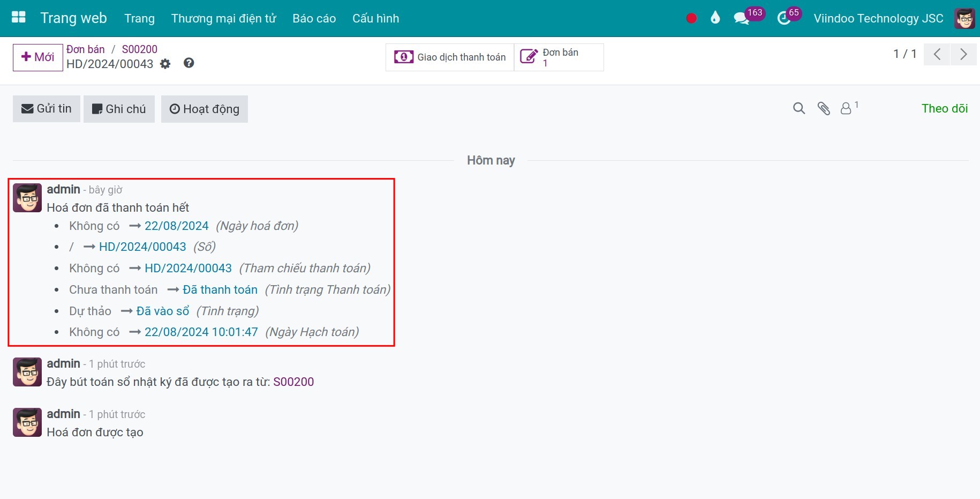The height and width of the screenshot is (499, 980).
Task: Open the S00200 breadcrumb link
Action: [x=140, y=49]
